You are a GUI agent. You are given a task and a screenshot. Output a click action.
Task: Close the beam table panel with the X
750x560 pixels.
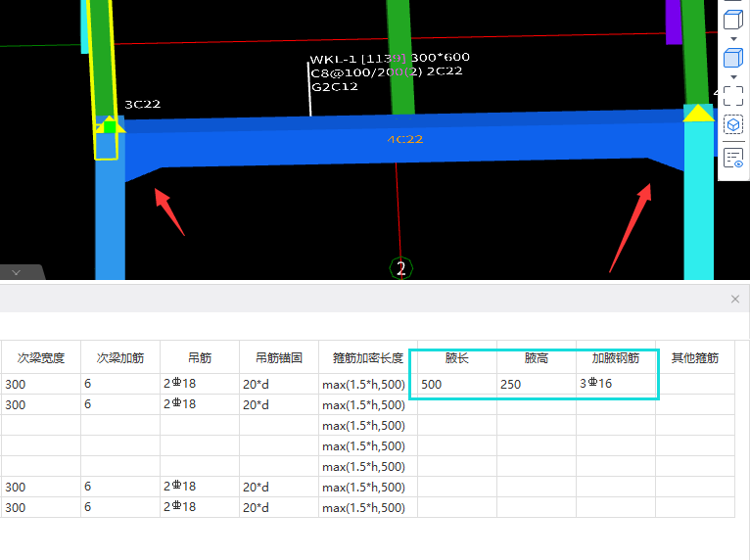(735, 299)
